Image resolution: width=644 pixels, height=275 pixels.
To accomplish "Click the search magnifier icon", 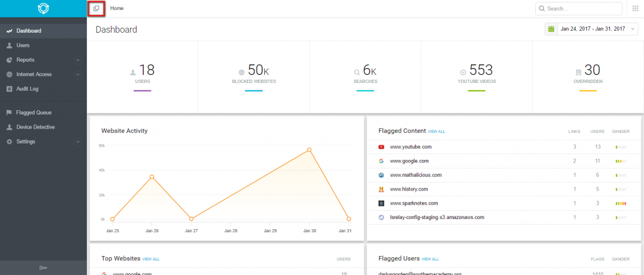I will pyautogui.click(x=541, y=9).
